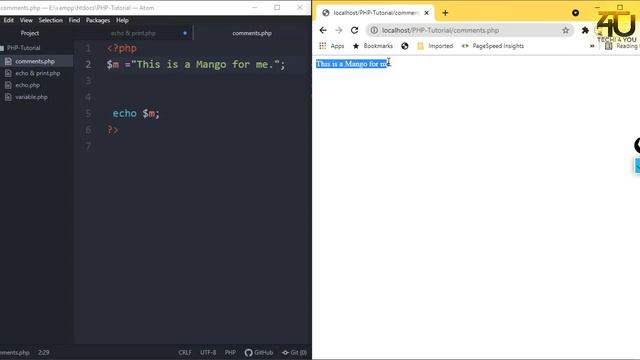
Task: Open the Chrome extensions puzzle icon
Action: pos(585,30)
